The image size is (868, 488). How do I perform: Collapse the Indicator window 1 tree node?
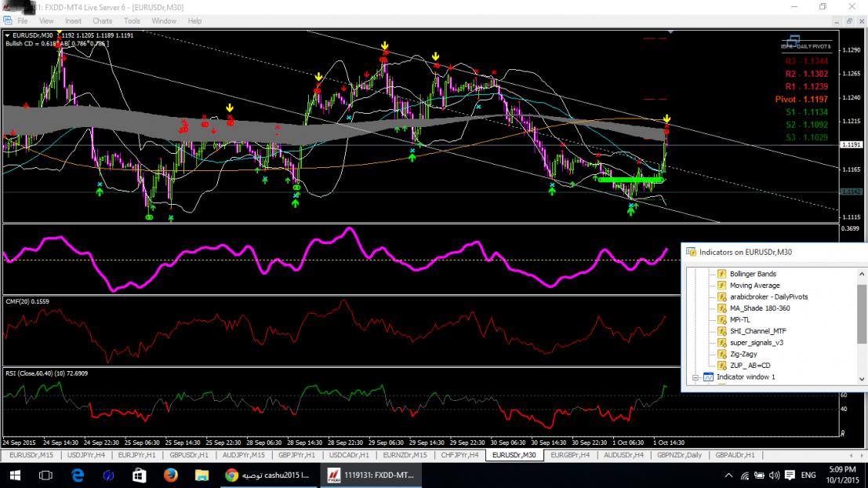(694, 377)
